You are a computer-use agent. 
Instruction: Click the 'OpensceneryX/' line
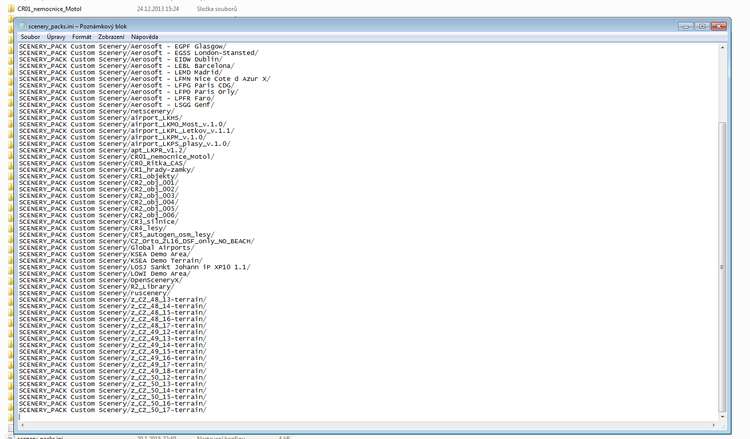point(100,280)
